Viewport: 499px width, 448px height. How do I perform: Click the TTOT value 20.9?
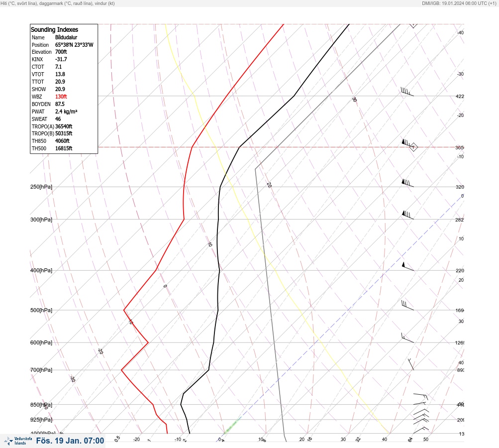(x=60, y=82)
